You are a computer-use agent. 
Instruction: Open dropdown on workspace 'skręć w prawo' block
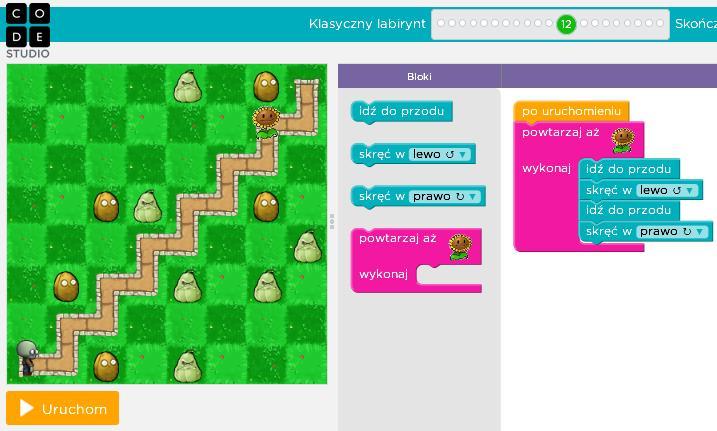point(672,232)
